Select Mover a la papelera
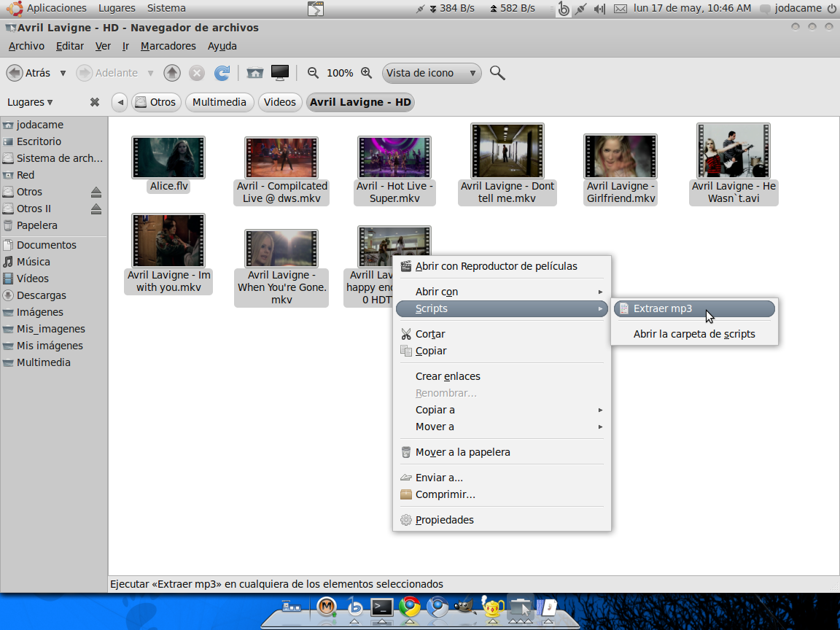The width and height of the screenshot is (840, 630). [x=502, y=452]
